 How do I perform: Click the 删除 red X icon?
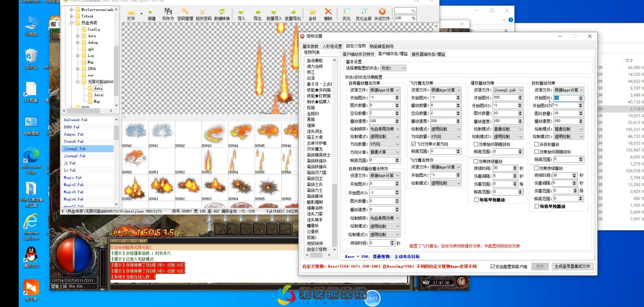point(328,14)
